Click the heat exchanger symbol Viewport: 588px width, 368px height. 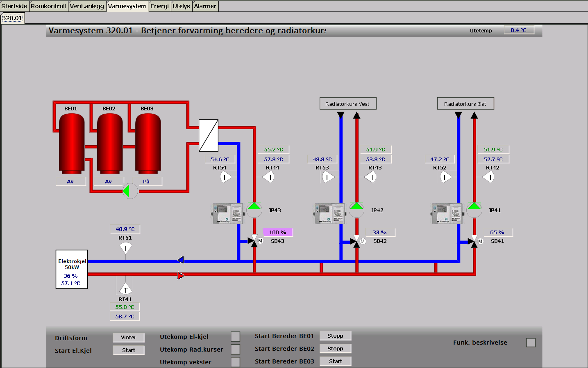[x=209, y=135]
